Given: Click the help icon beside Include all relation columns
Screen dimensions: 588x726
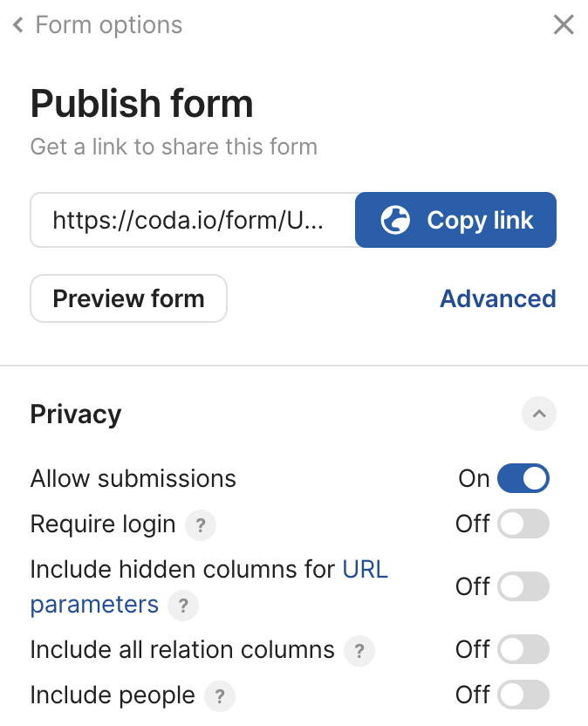Looking at the screenshot, I should (x=359, y=650).
